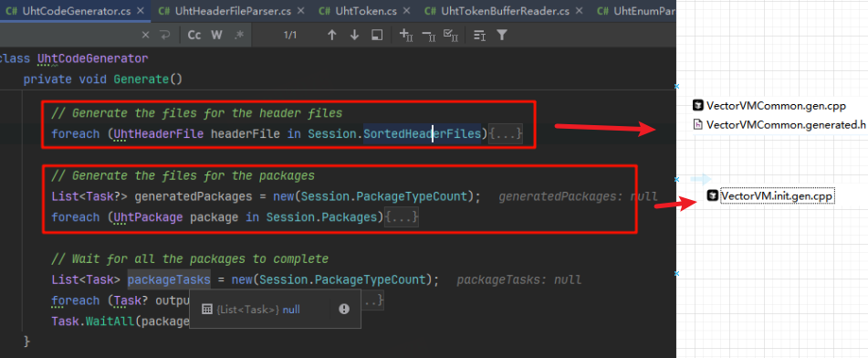This screenshot has height=358, width=868.
Task: Open search filter funnel icon
Action: [x=501, y=35]
